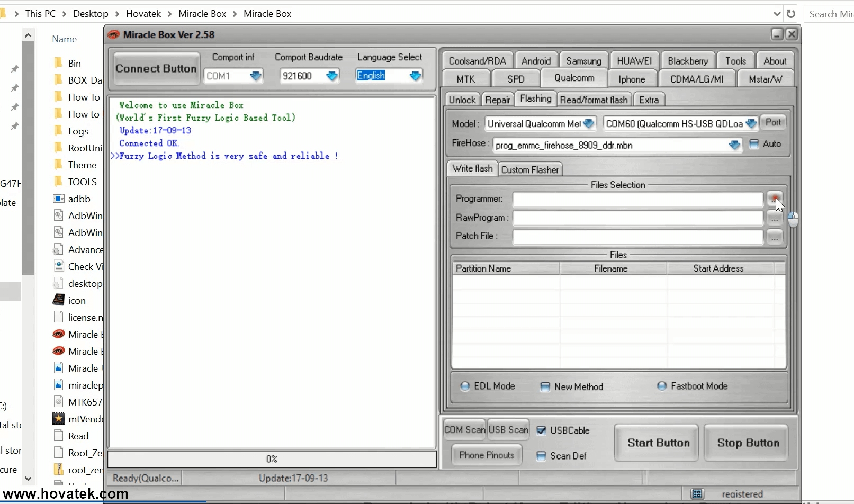Expand the FireHose file dropdown
The image size is (854, 504).
click(734, 145)
